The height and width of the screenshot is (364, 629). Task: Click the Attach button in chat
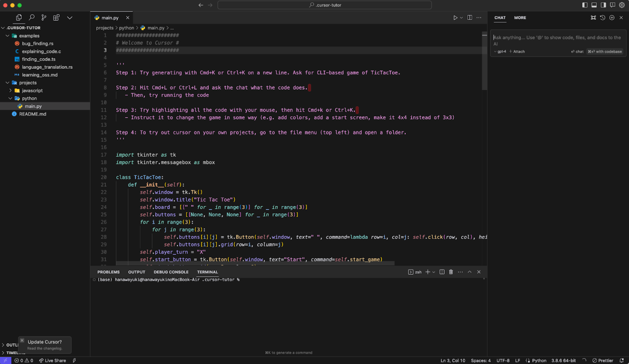tap(517, 52)
